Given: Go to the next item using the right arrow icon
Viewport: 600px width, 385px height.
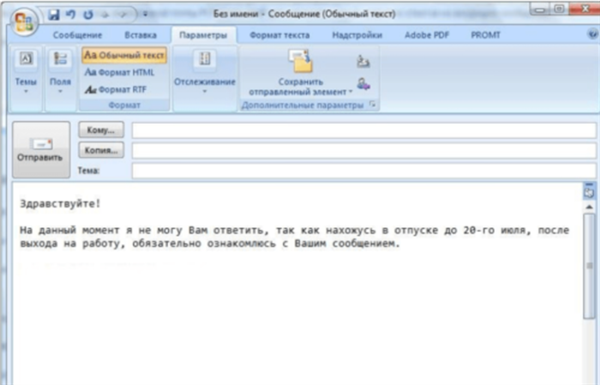Looking at the screenshot, I should pos(123,15).
